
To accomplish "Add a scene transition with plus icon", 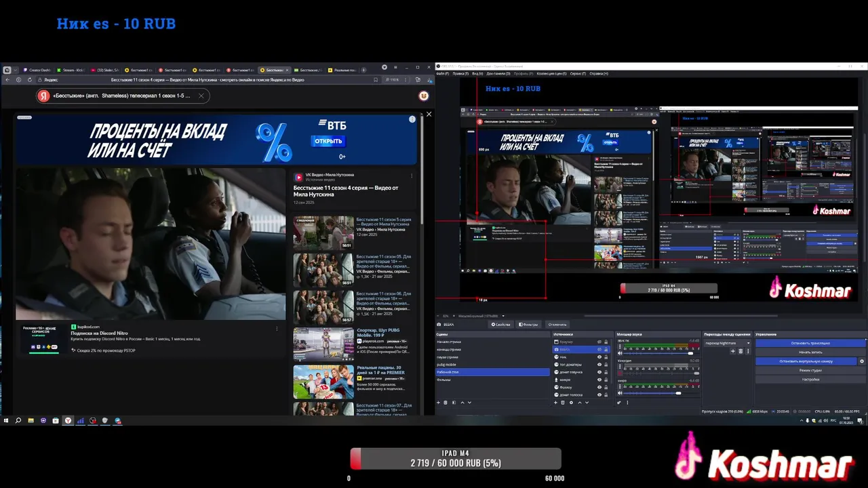I will pyautogui.click(x=732, y=351).
